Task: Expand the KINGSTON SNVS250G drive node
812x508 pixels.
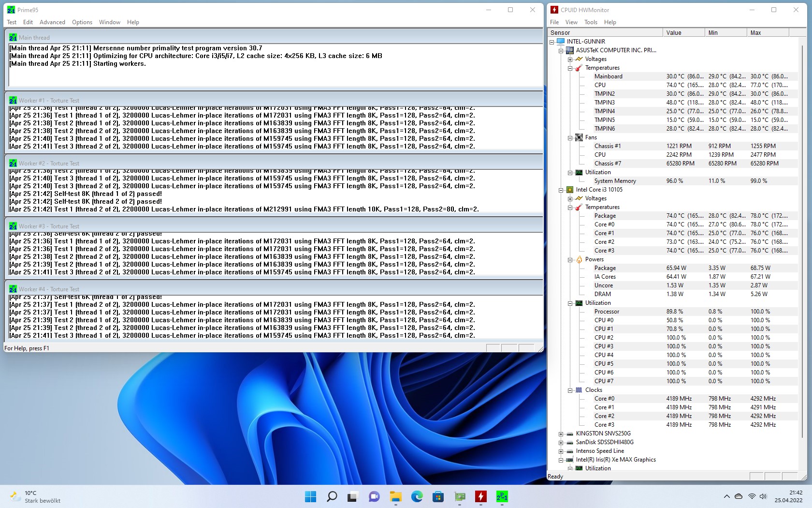Action: [561, 434]
